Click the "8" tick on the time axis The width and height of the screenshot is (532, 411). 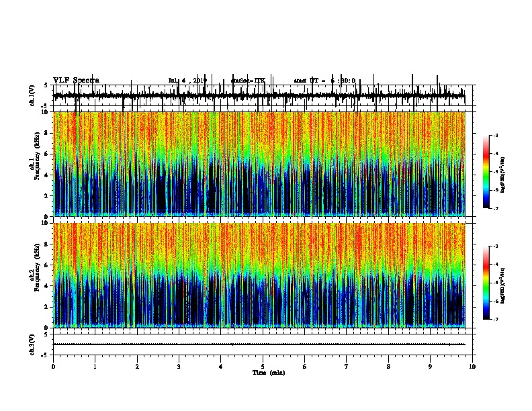pos(388,367)
